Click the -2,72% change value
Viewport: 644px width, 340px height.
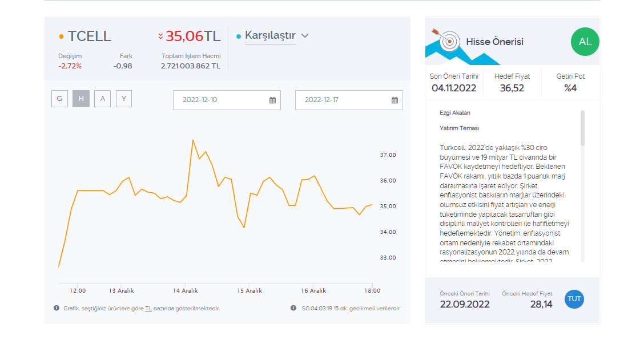click(70, 66)
